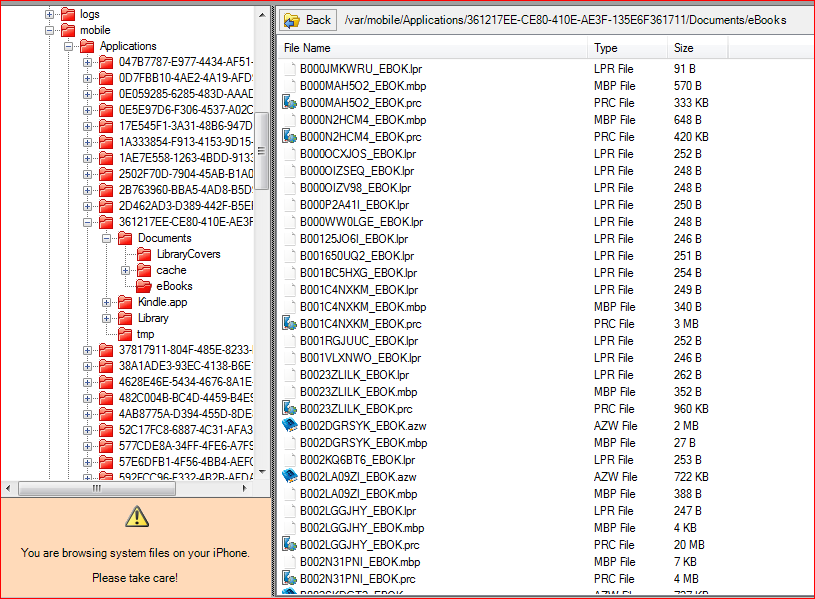Click icon of B001C4NXKM_EBOK.prc file

coord(289,323)
